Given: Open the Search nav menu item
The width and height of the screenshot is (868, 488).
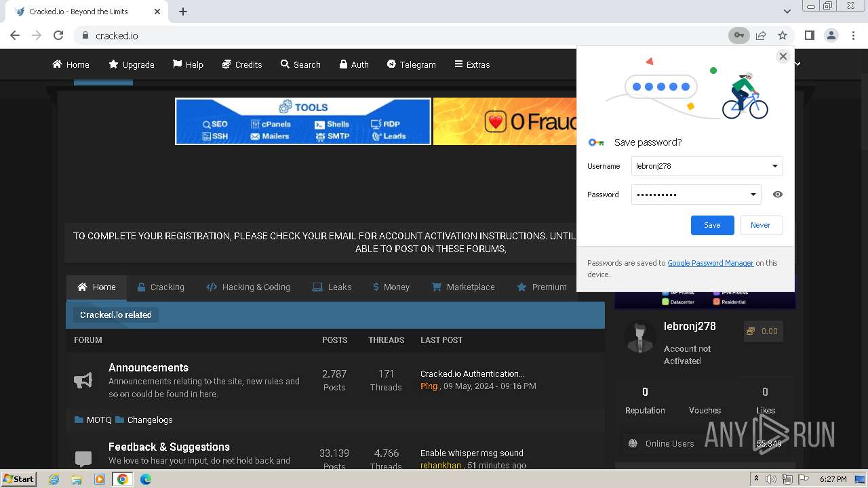Looking at the screenshot, I should [x=300, y=64].
